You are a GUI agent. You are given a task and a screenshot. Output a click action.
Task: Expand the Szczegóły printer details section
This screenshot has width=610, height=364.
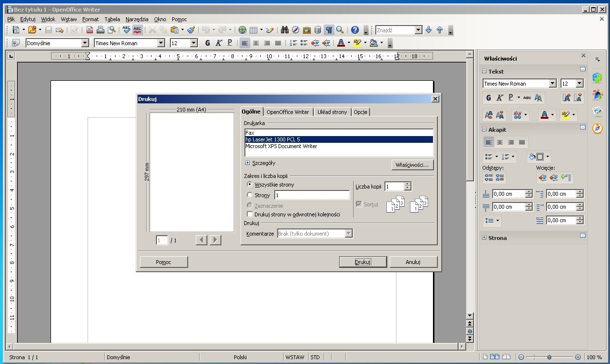(x=247, y=163)
